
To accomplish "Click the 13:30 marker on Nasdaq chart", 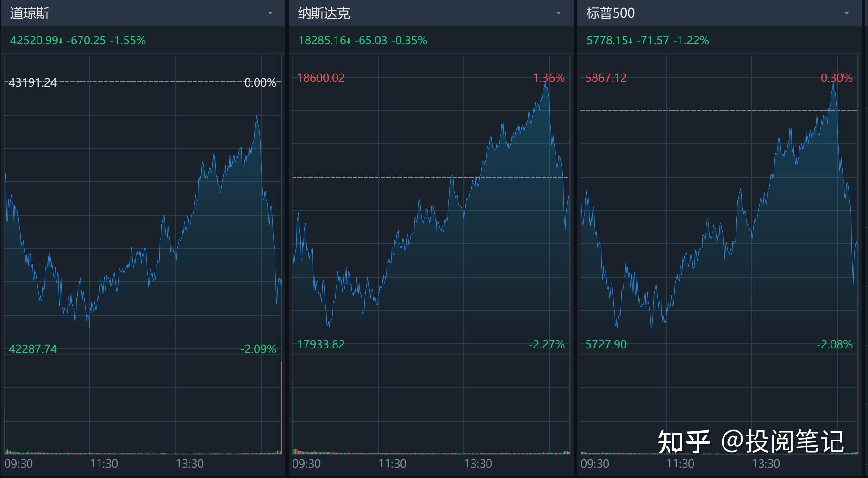I will (478, 464).
